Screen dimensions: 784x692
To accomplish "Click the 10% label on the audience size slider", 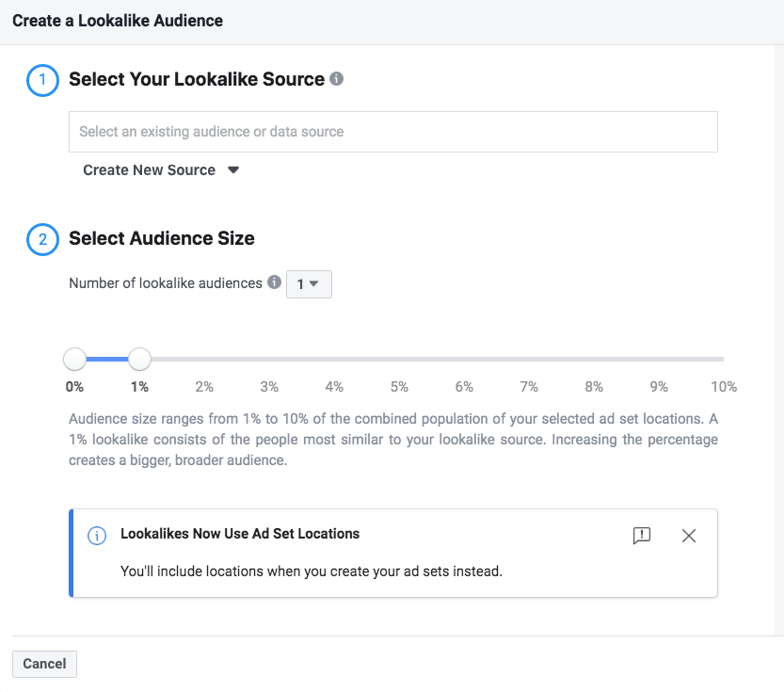I will pyautogui.click(x=724, y=387).
